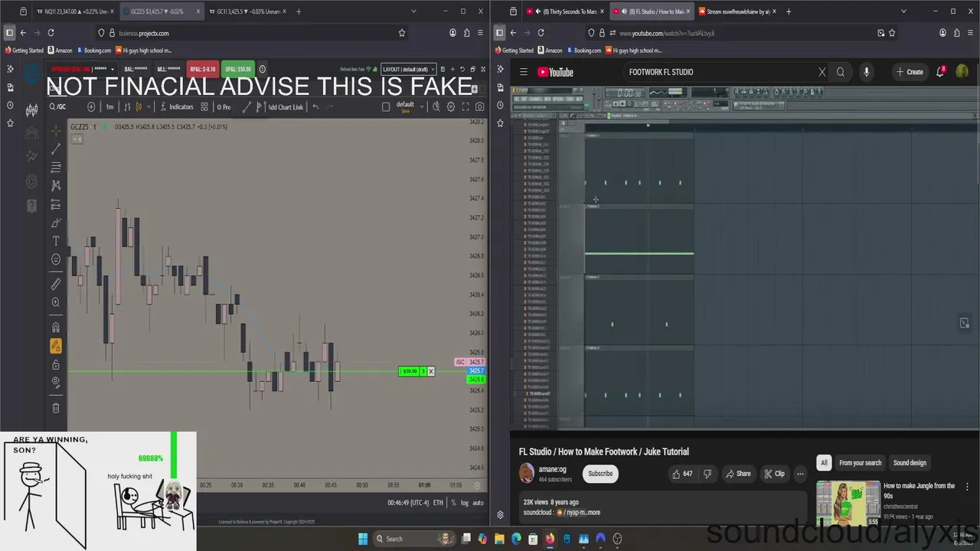The width and height of the screenshot is (980, 551).
Task: Delete drawings with the trash icon
Action: 56,408
